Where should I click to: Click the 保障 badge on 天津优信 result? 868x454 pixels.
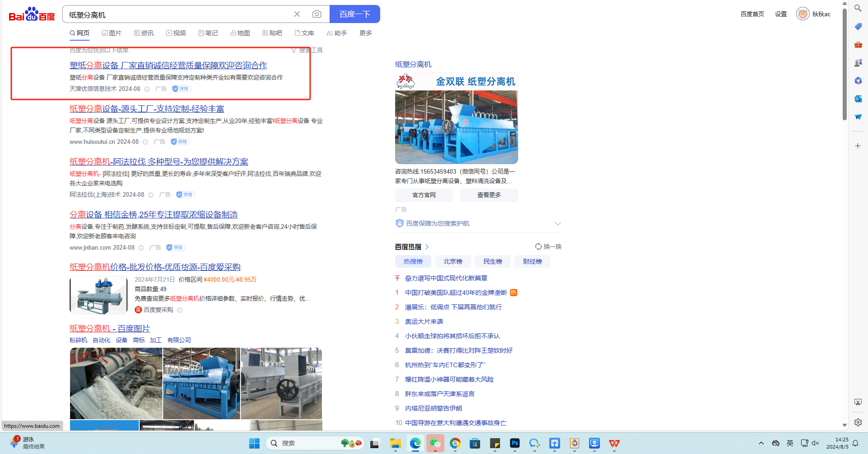pos(181,89)
